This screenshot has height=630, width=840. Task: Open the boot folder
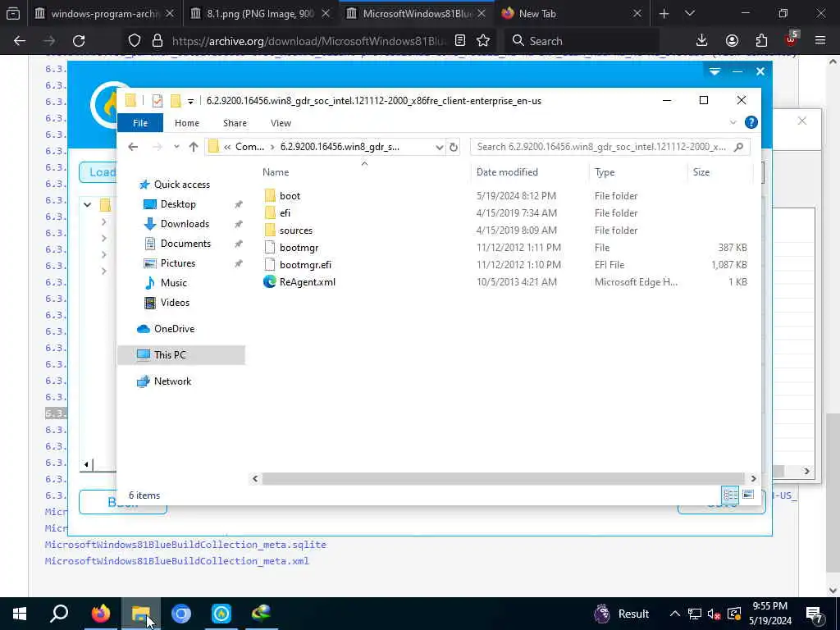coord(290,196)
